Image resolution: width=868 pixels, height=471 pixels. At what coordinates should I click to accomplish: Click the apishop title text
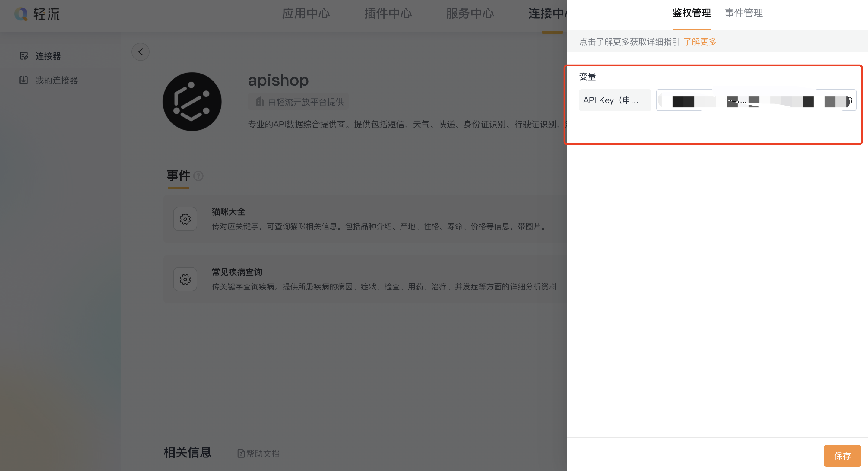(278, 80)
